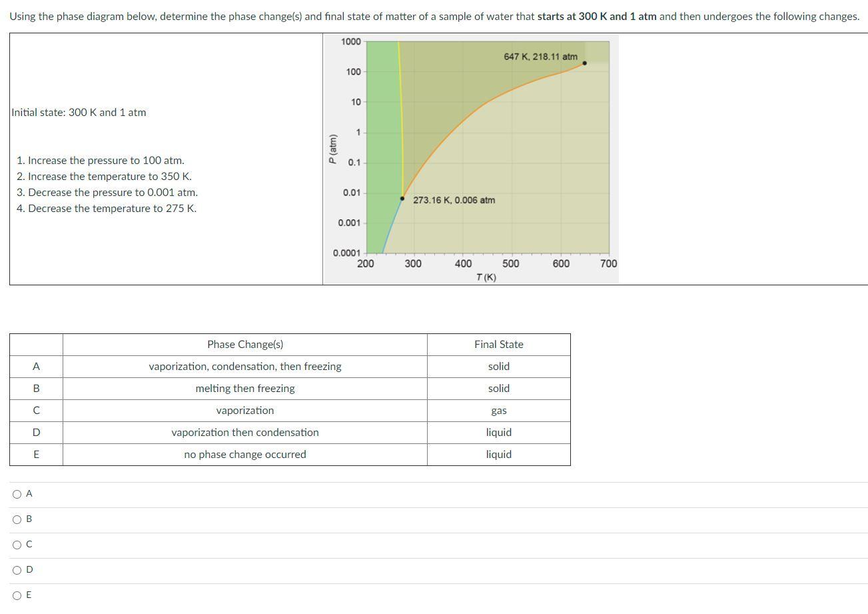The width and height of the screenshot is (868, 614).
Task: Click step 'Decrease the pressure to 0.001 atm.'
Action: 113,193
